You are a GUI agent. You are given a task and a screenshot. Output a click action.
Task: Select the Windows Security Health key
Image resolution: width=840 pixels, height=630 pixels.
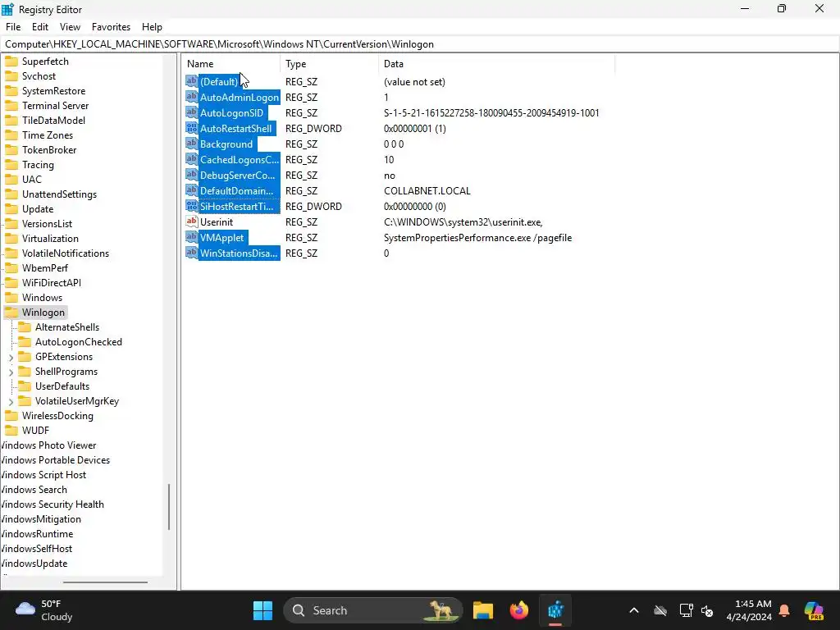tap(52, 504)
